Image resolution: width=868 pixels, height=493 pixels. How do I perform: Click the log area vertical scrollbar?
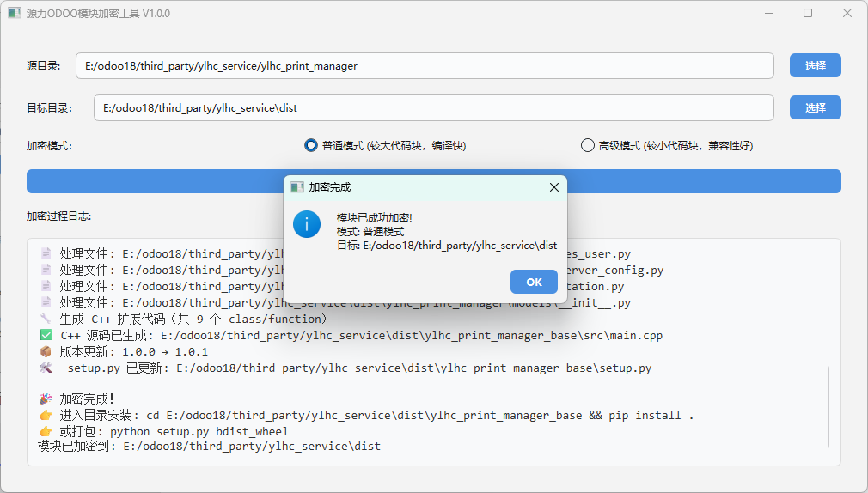[x=828, y=407]
